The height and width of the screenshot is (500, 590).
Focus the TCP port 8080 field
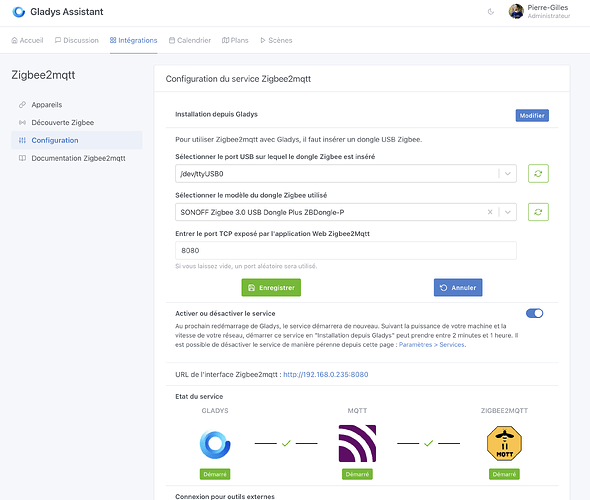346,251
